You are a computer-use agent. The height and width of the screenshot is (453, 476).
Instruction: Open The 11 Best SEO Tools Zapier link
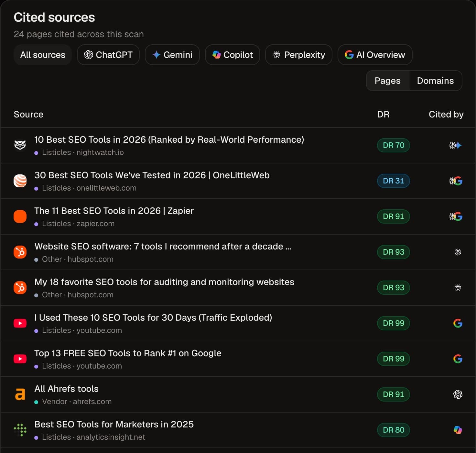[x=114, y=211]
